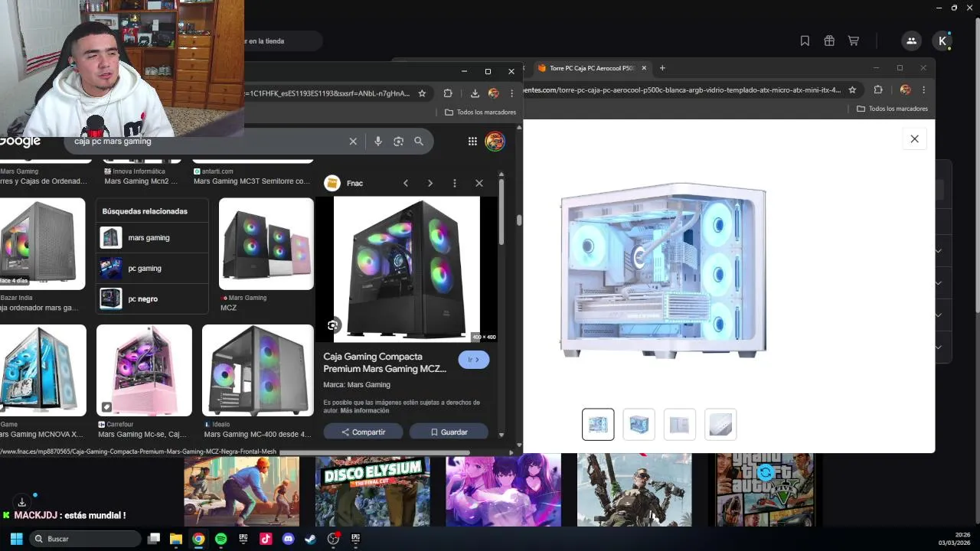The height and width of the screenshot is (551, 980).
Task: Open Epic Games gift icon
Action: point(829,41)
